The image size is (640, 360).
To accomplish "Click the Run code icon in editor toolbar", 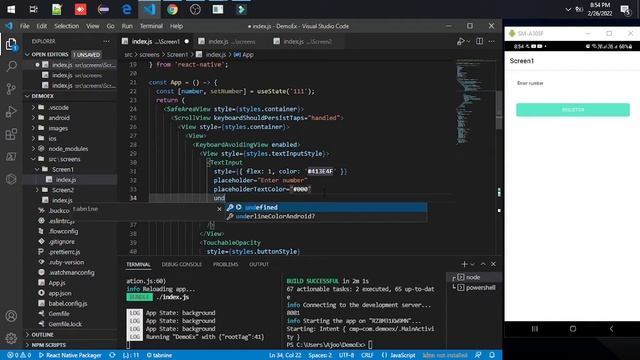I will pos(461,41).
